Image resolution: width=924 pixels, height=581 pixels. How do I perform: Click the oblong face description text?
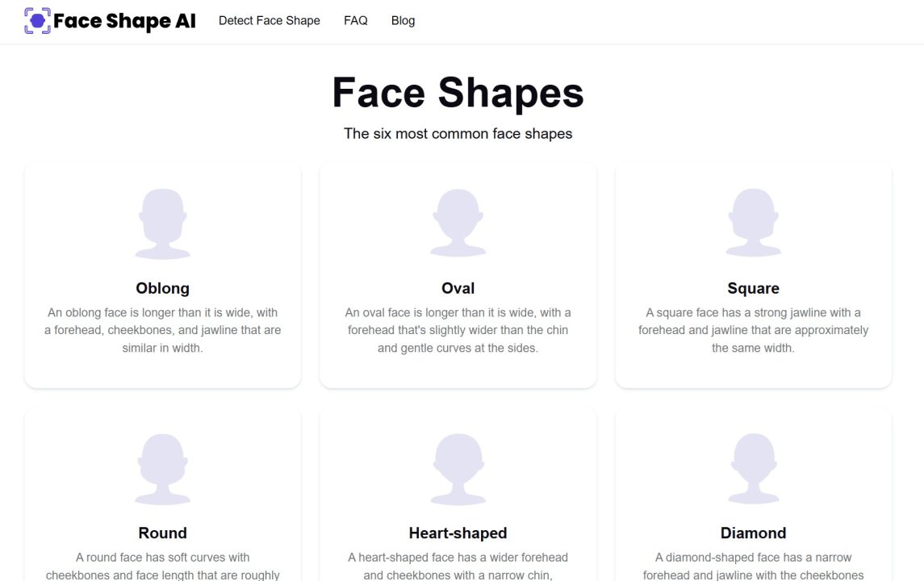click(x=162, y=329)
